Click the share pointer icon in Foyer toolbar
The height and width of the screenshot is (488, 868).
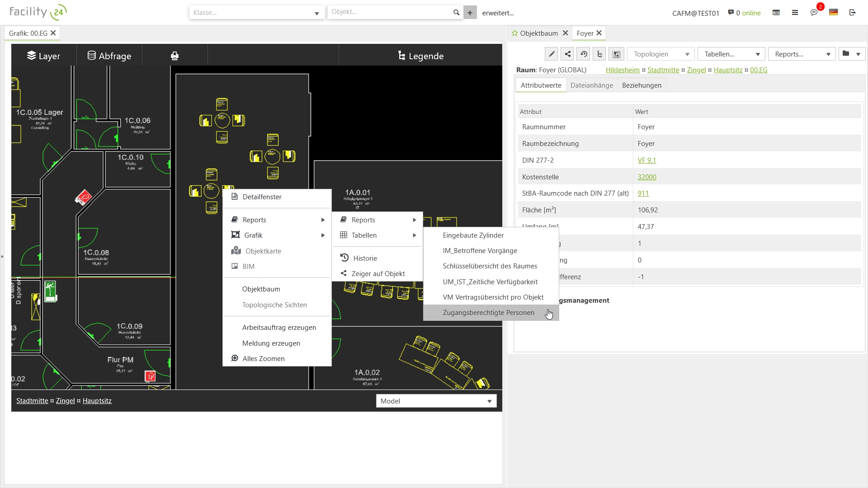coord(567,54)
